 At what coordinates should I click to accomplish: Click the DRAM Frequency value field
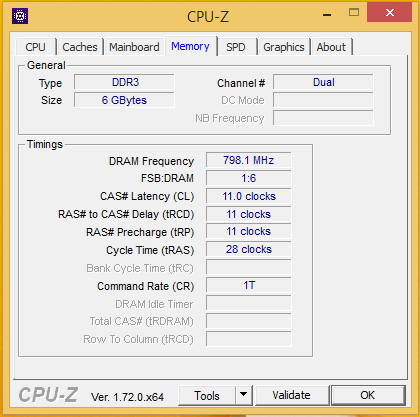[x=249, y=160]
